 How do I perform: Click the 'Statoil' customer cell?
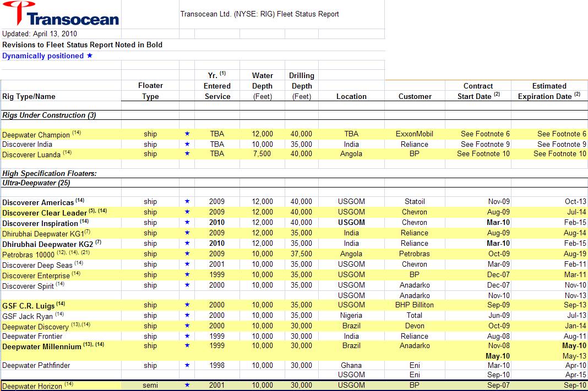point(415,201)
